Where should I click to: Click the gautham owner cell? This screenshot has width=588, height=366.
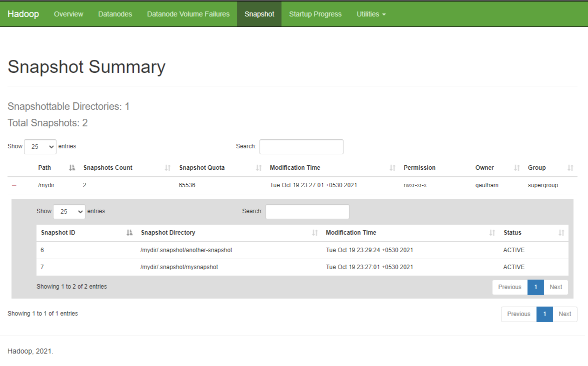click(x=487, y=185)
